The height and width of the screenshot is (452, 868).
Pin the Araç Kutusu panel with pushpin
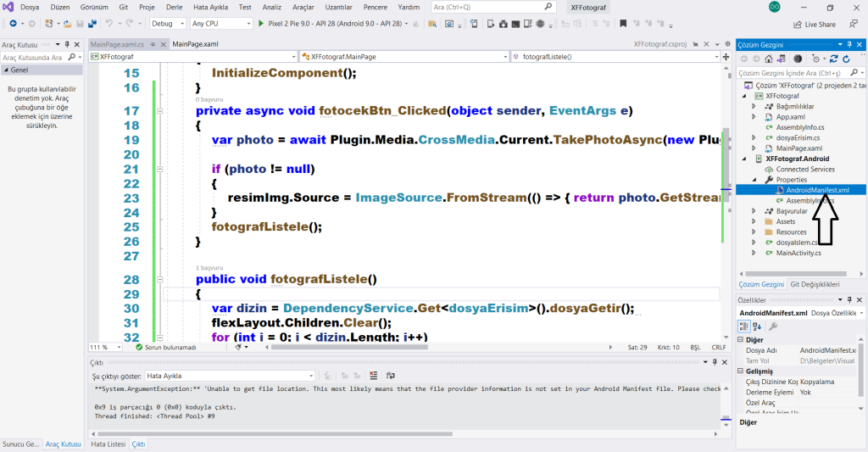(67, 43)
